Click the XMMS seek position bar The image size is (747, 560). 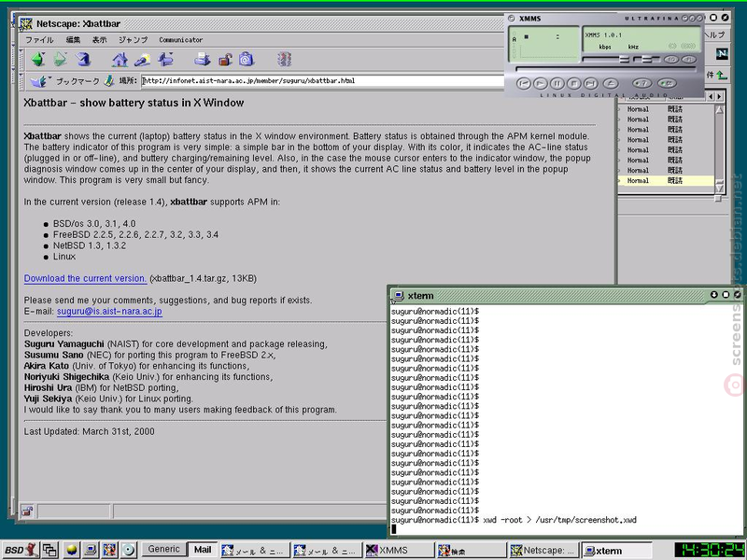[606, 69]
